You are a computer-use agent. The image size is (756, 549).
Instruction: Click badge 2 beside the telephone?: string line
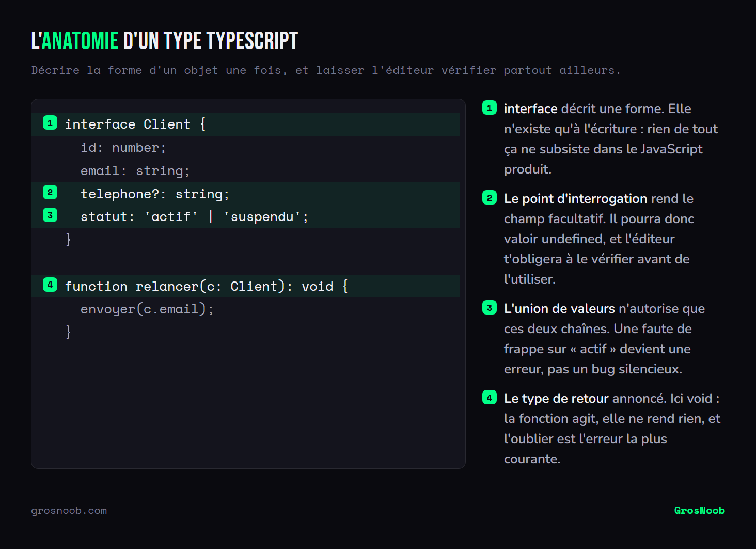pyautogui.click(x=50, y=192)
